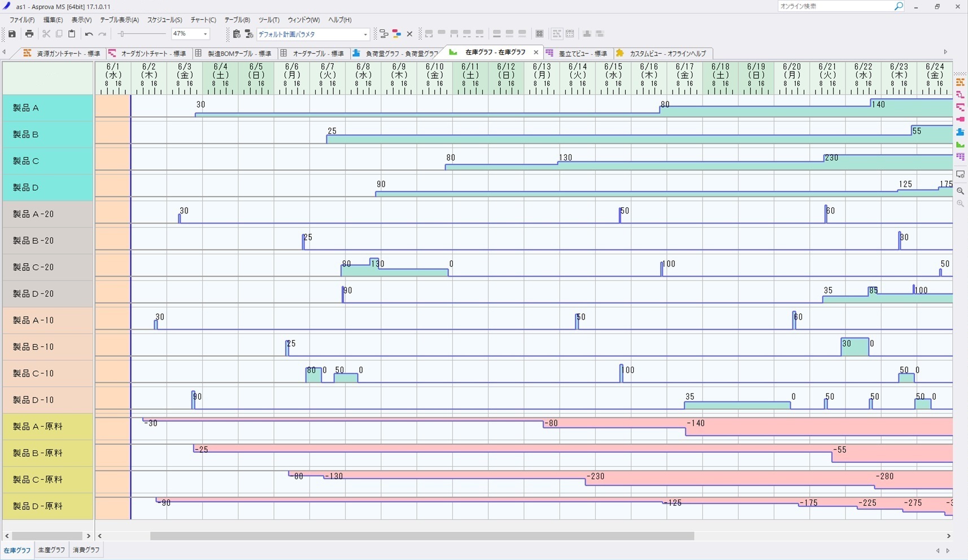Image resolution: width=968 pixels, height=560 pixels.
Task: Expand the デフォルト計画パラメタ dropdown
Action: 365,34
